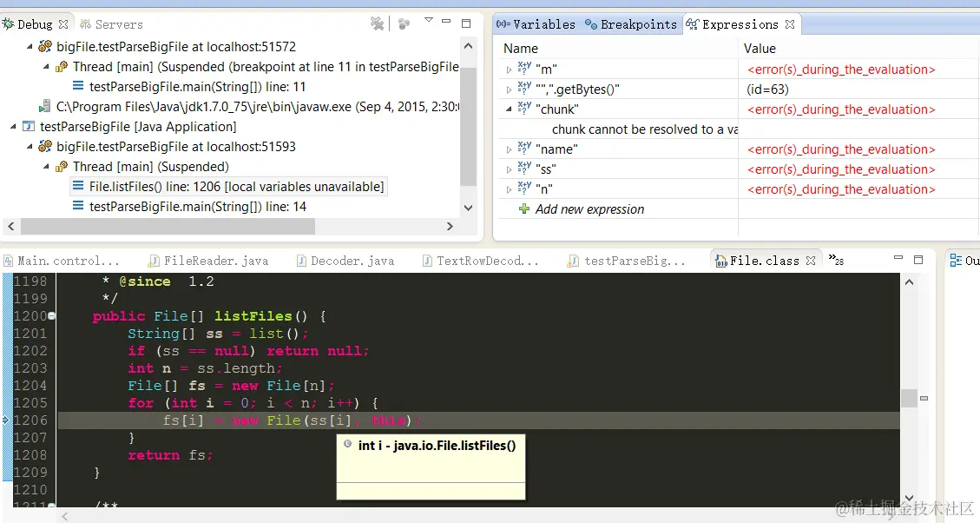Minimize the Debug view panel
Viewport: 980px width, 523px height.
click(x=446, y=21)
